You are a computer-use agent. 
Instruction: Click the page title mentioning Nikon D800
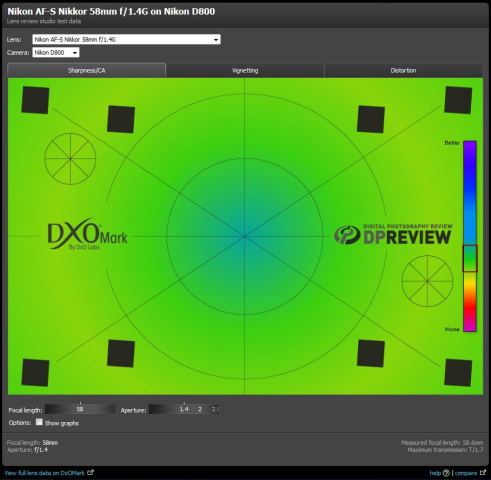pos(111,11)
